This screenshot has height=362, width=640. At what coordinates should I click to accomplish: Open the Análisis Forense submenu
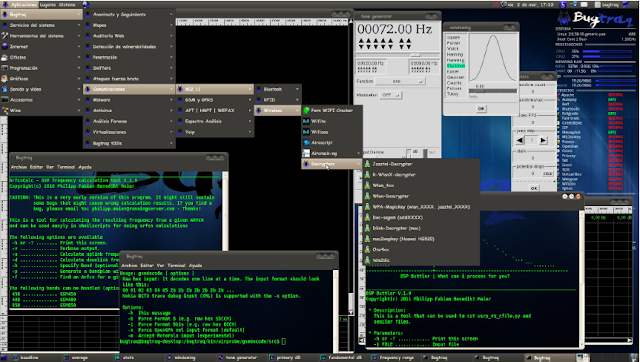tap(129, 121)
